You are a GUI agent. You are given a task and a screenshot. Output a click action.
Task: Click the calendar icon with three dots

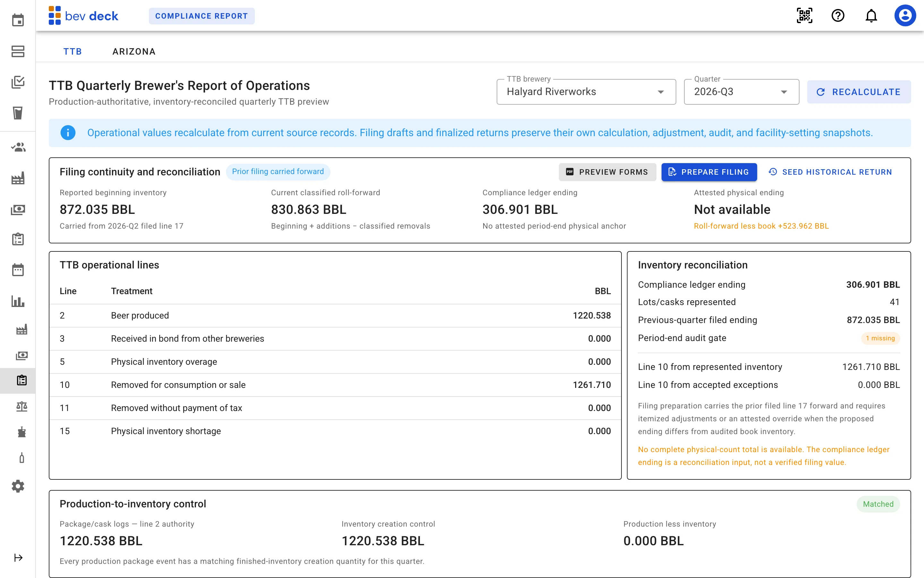pyautogui.click(x=18, y=270)
